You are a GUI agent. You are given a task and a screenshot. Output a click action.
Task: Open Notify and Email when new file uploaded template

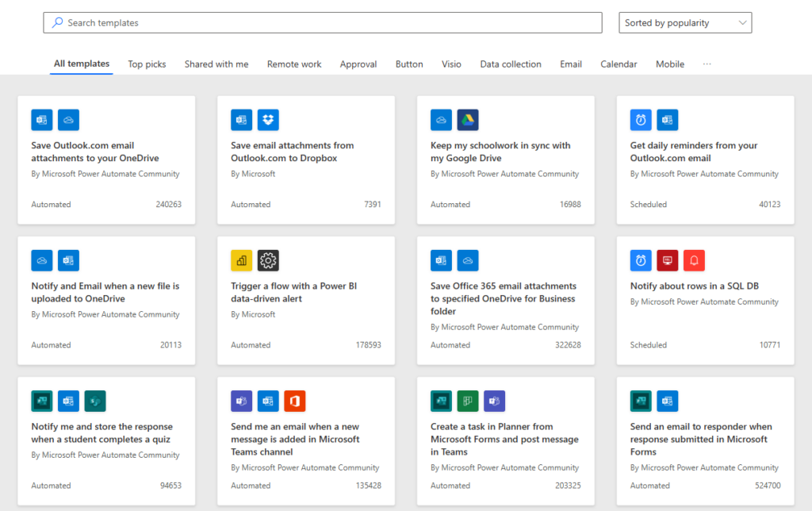click(x=105, y=292)
